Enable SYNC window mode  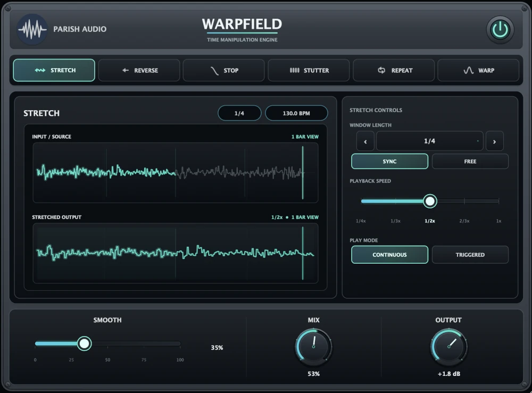tap(389, 162)
